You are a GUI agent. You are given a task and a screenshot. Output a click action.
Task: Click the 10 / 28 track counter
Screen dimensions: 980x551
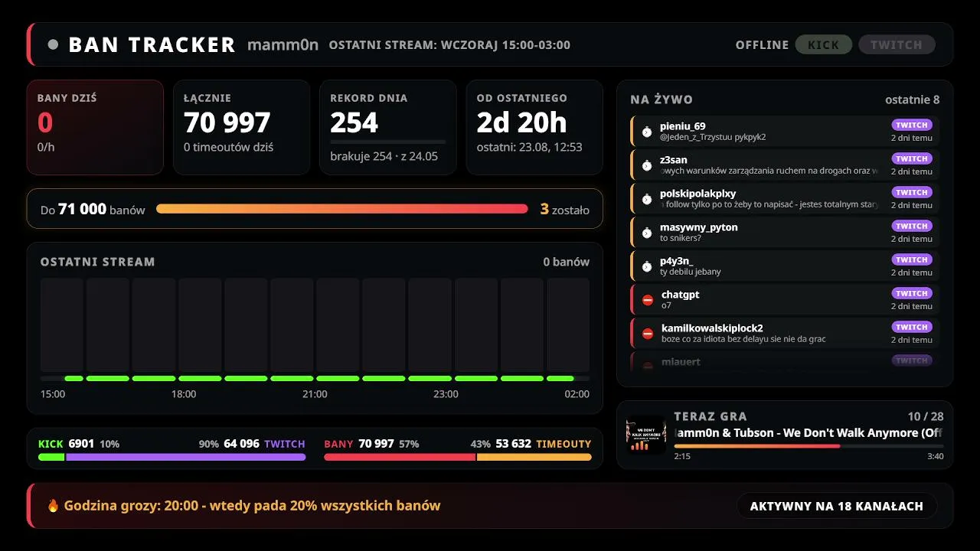pos(926,416)
